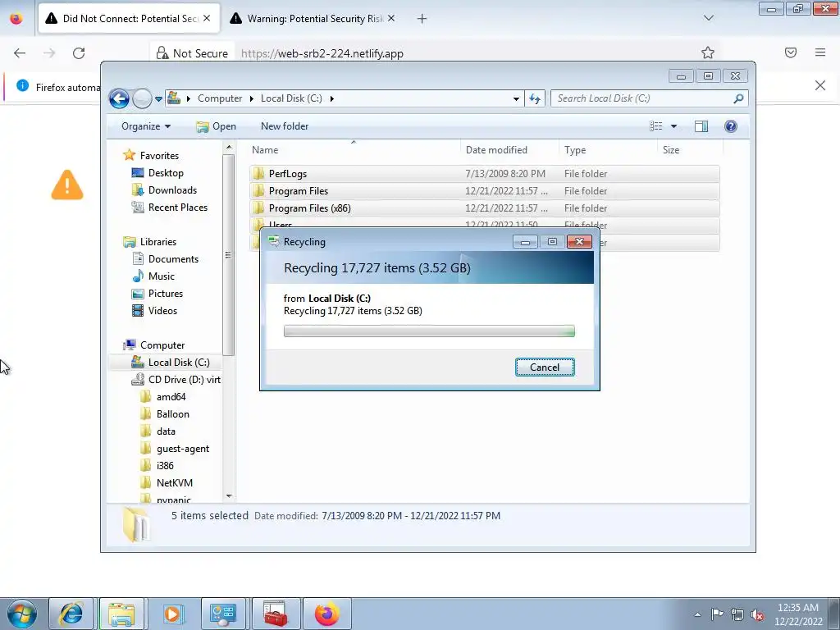
Task: Open the list all tabs dropdown in Firefox
Action: click(708, 18)
